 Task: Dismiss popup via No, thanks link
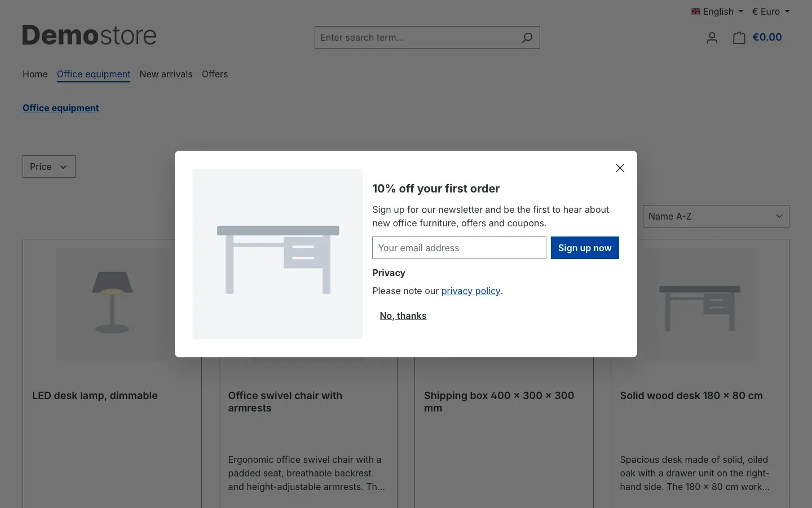click(403, 316)
